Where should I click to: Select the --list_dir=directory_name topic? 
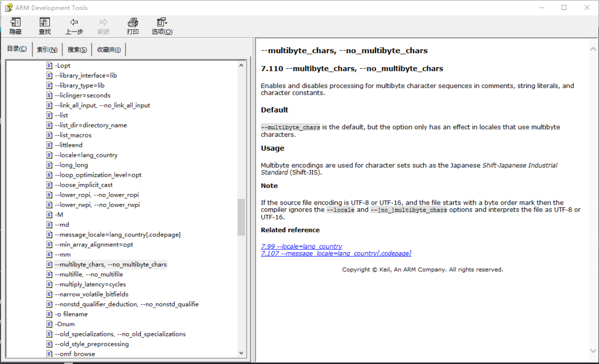[91, 125]
